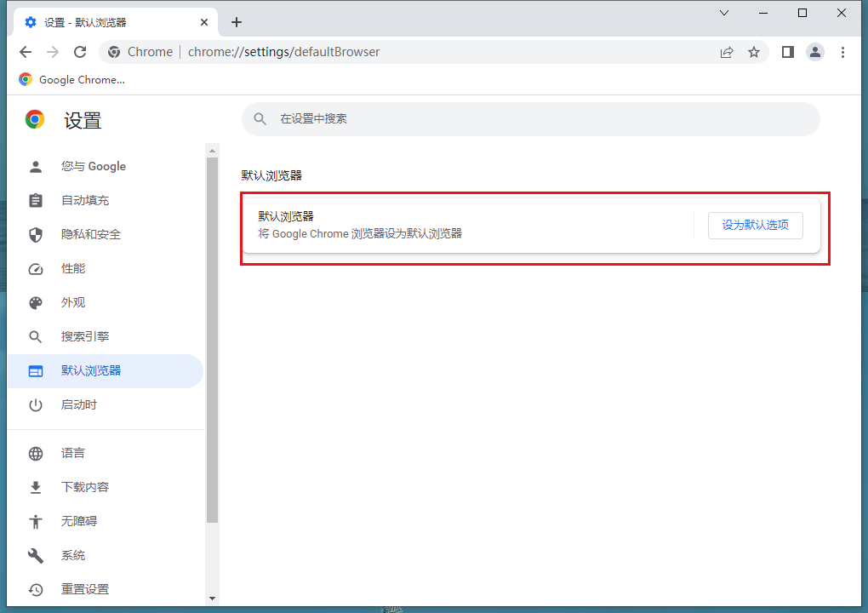Click the 设为默认选项 button

click(x=755, y=226)
